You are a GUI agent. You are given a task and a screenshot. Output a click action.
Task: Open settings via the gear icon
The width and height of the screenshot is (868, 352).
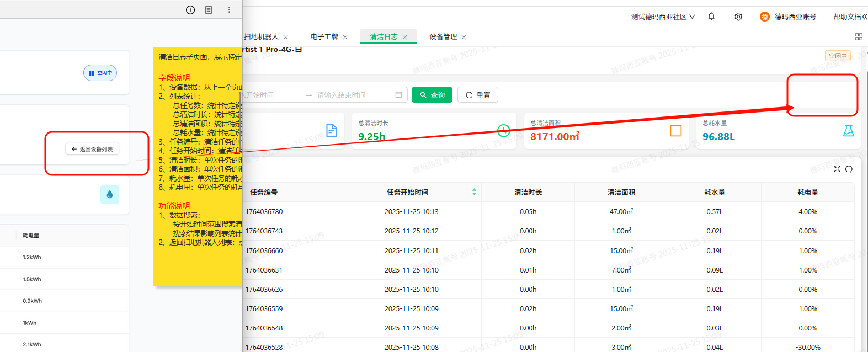point(738,17)
